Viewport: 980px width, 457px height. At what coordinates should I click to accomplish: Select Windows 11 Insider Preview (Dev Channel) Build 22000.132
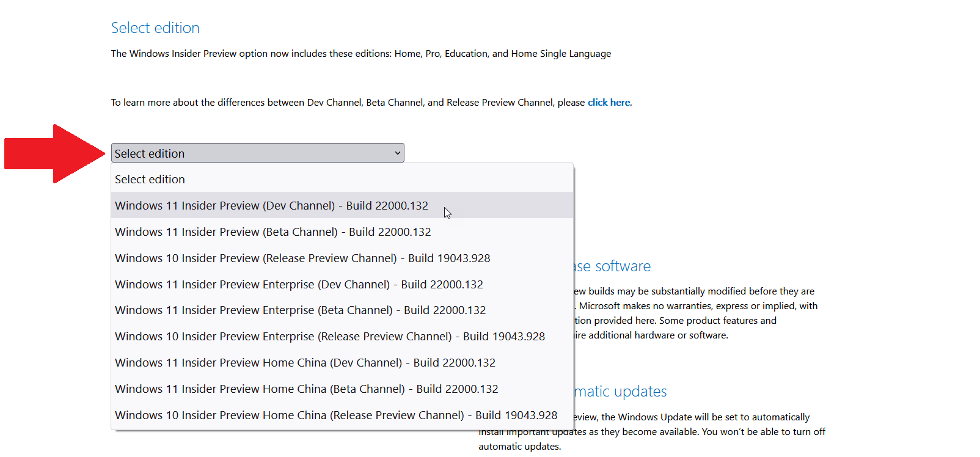(x=342, y=205)
